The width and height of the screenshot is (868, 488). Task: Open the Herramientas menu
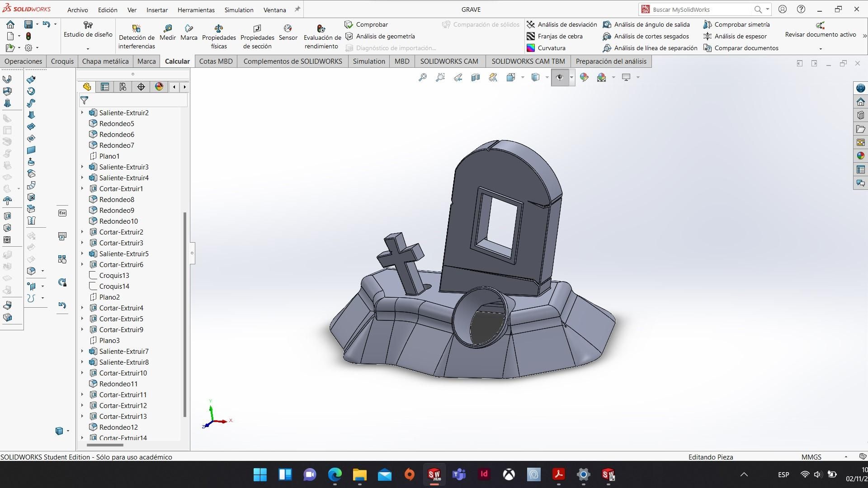coord(196,9)
